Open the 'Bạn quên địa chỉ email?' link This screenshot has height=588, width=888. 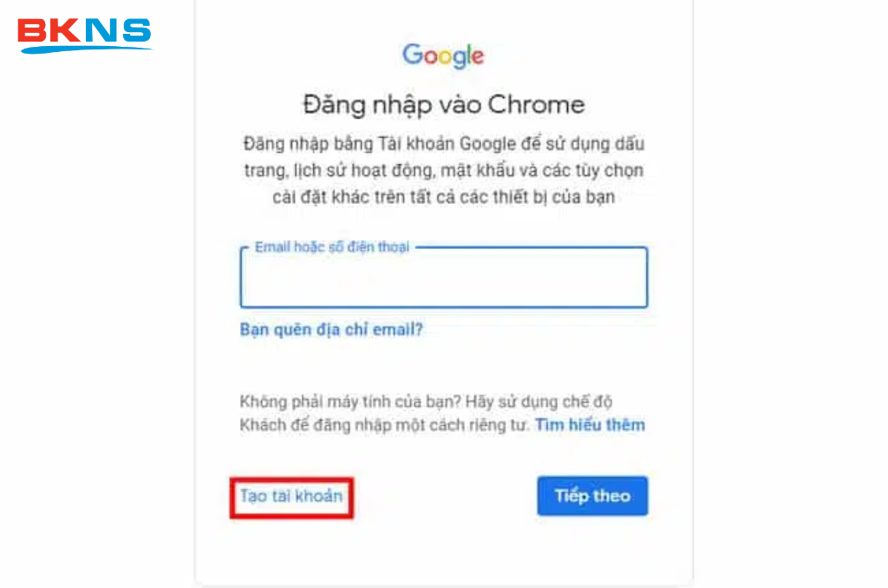(331, 330)
